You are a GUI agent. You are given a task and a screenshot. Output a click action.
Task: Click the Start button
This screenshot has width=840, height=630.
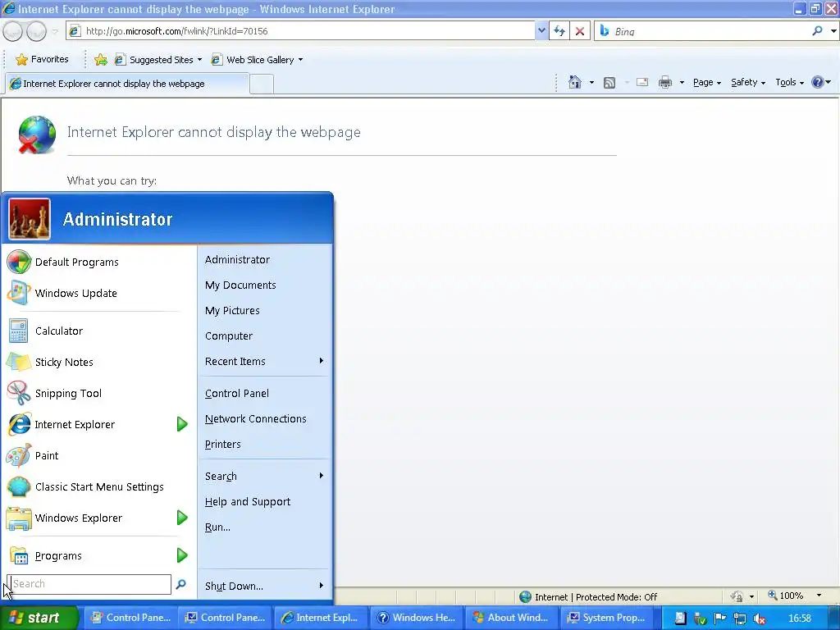point(39,618)
